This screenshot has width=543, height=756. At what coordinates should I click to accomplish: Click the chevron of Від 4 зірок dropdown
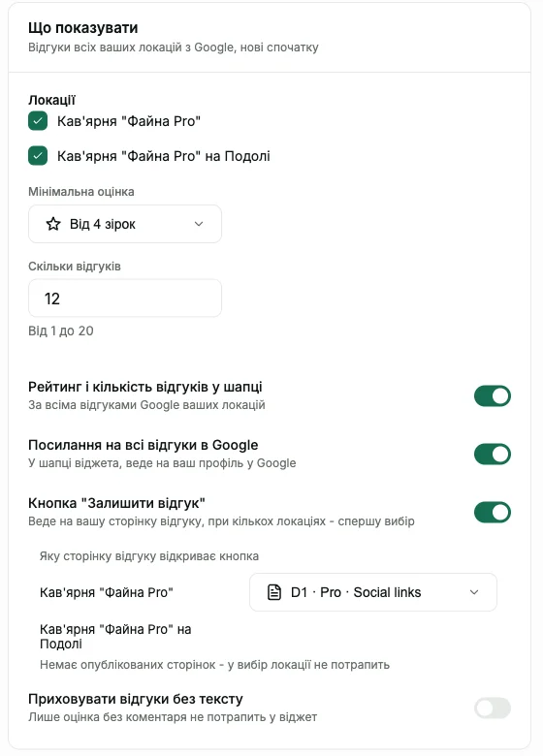tap(199, 224)
